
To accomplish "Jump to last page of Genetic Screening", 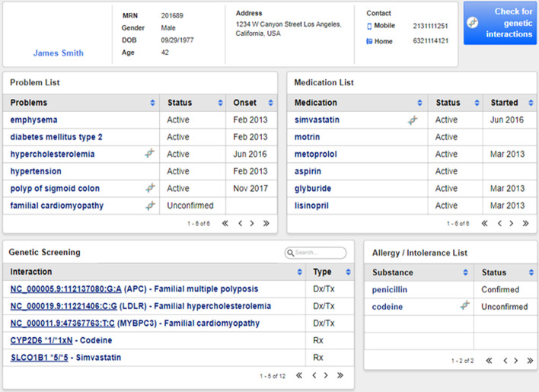I will [340, 375].
